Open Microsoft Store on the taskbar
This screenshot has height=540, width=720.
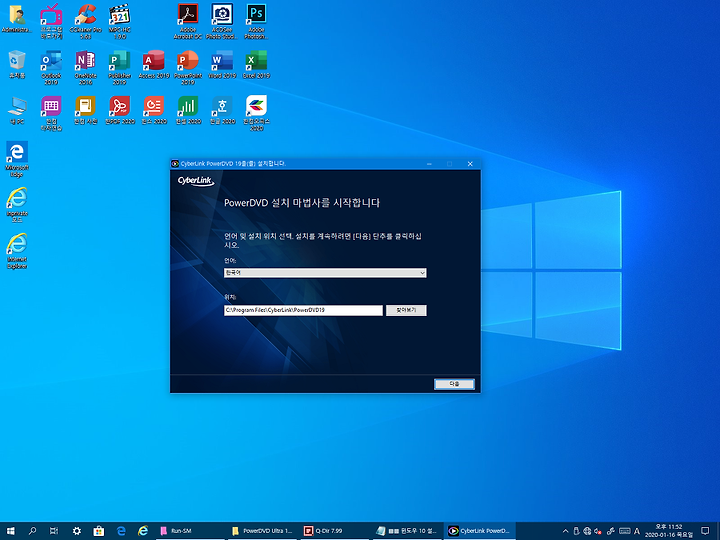99,531
